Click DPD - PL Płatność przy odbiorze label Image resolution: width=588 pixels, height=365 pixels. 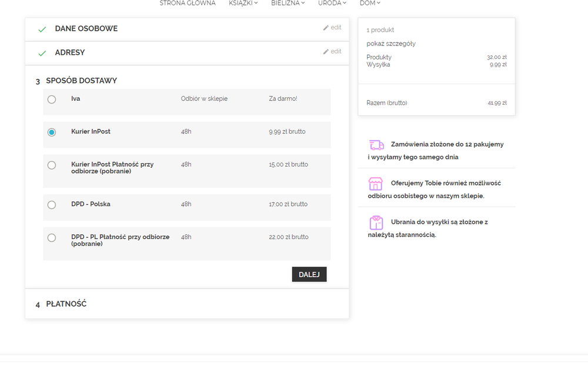pos(121,240)
